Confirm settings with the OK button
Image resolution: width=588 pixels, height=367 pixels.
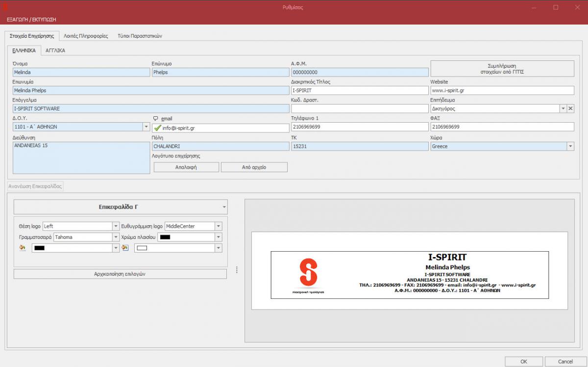point(524,362)
